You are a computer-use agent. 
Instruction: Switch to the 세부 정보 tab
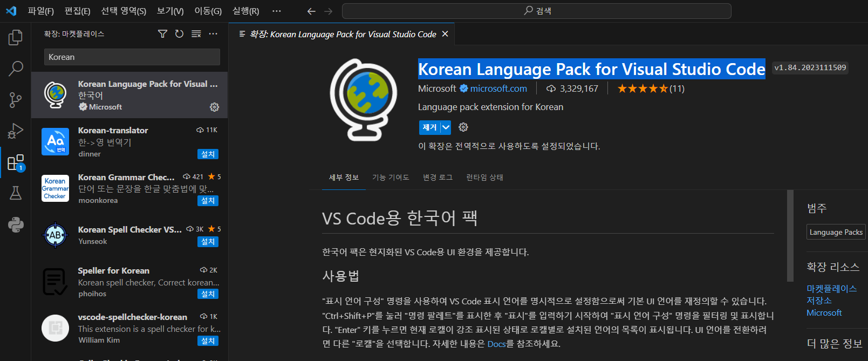pos(344,178)
